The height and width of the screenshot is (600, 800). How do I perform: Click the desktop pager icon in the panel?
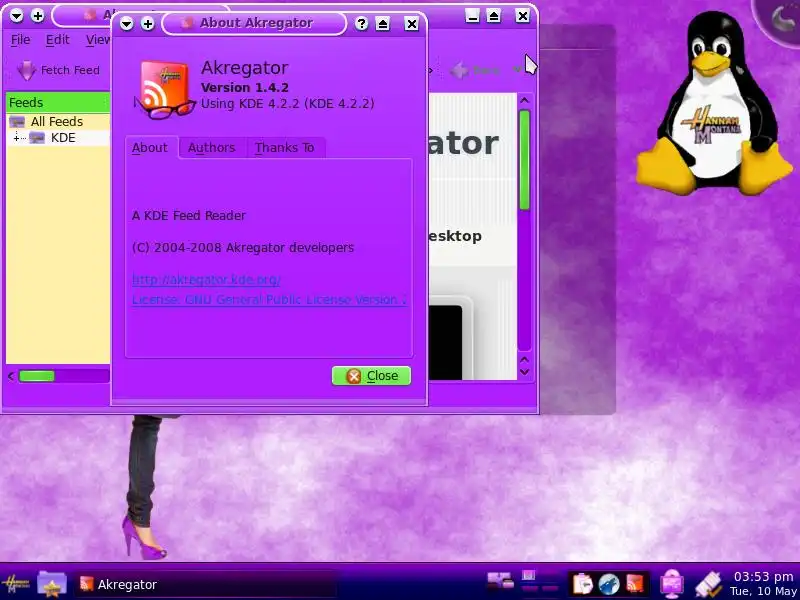pos(500,581)
